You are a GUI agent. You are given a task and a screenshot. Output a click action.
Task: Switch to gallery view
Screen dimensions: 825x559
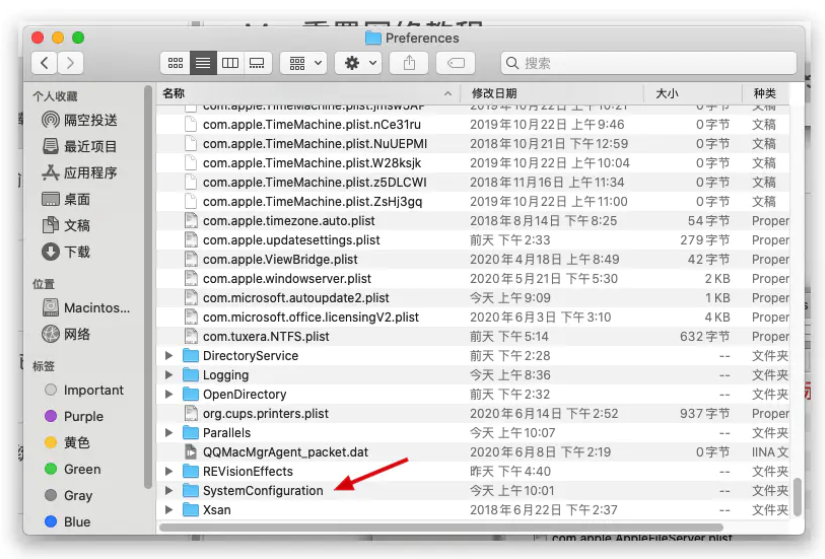(x=257, y=63)
